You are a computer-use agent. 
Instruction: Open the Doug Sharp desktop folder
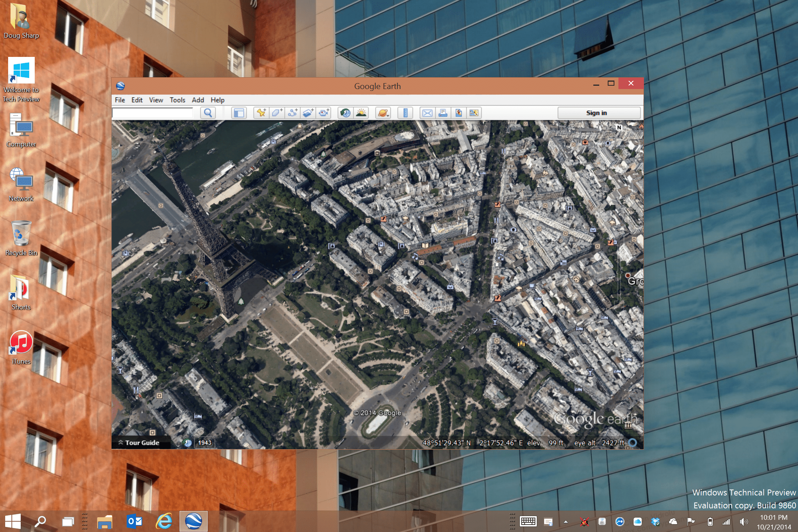tap(21, 21)
